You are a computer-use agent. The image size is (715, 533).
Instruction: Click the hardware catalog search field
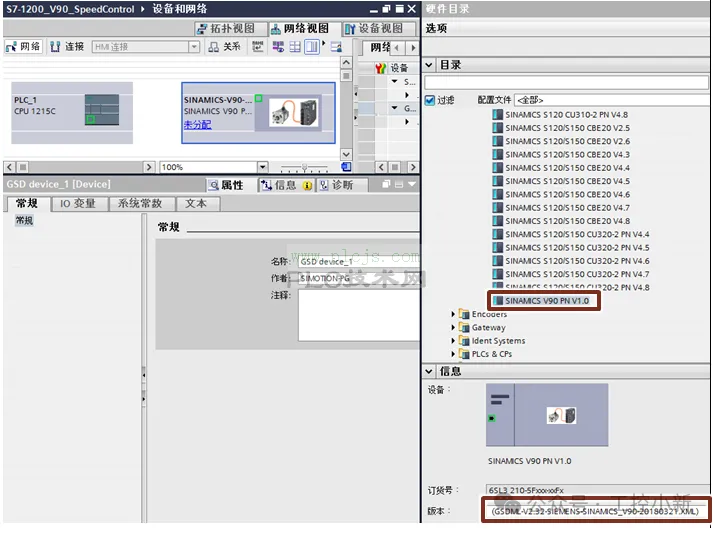click(566, 83)
